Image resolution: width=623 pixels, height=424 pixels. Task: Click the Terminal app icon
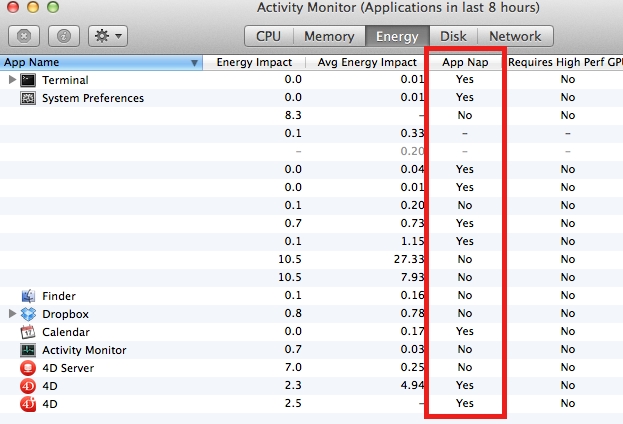(x=28, y=80)
